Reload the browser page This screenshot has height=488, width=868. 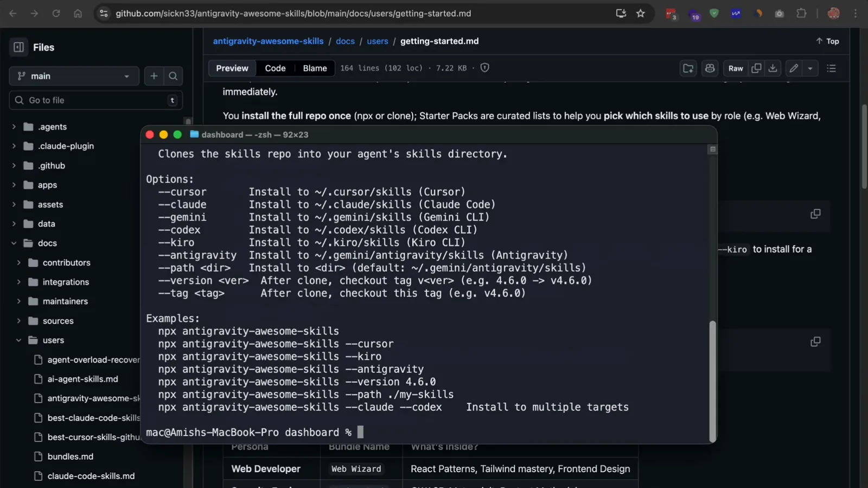click(x=56, y=14)
